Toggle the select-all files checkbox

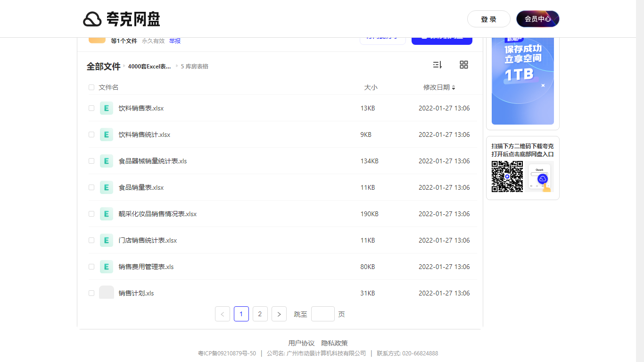click(91, 87)
